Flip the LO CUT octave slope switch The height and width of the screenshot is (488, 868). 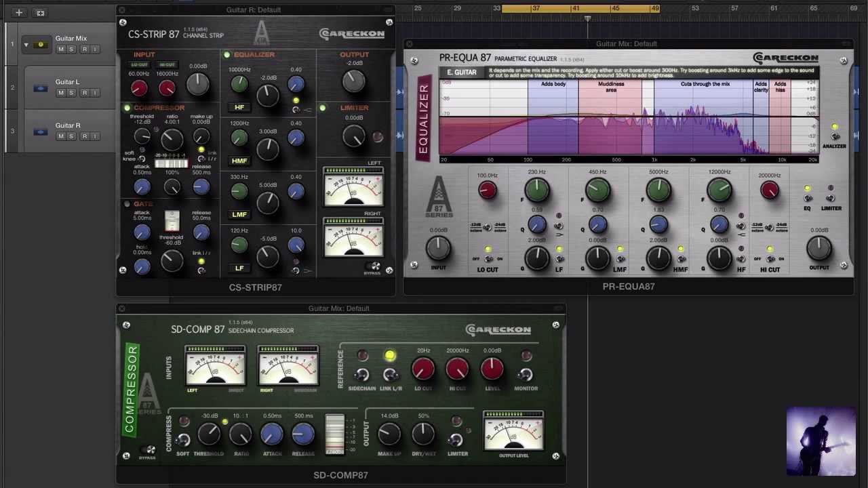click(x=488, y=227)
